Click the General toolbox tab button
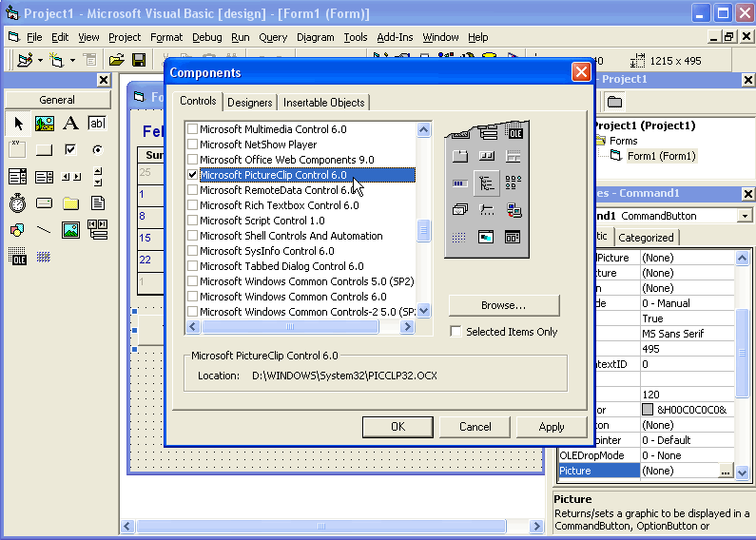 [x=57, y=100]
